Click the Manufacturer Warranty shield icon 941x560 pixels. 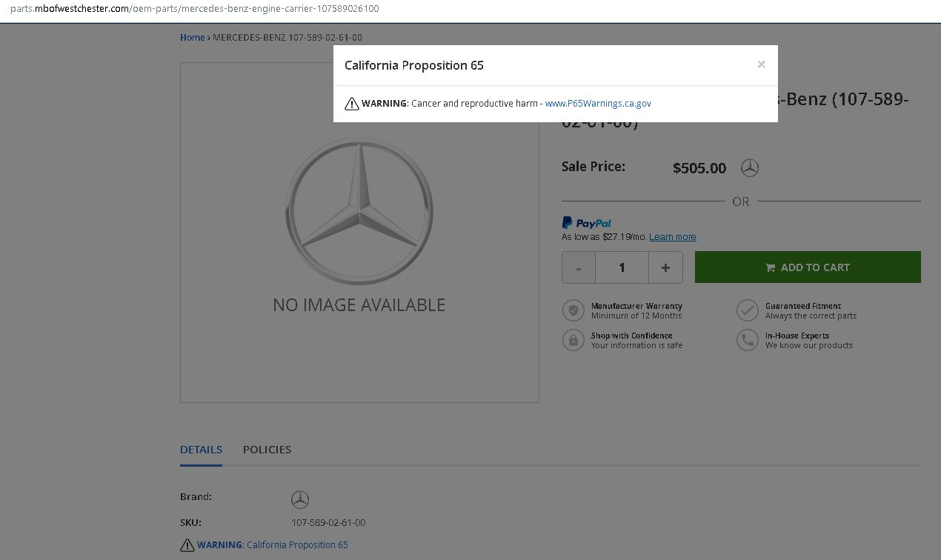(573, 310)
